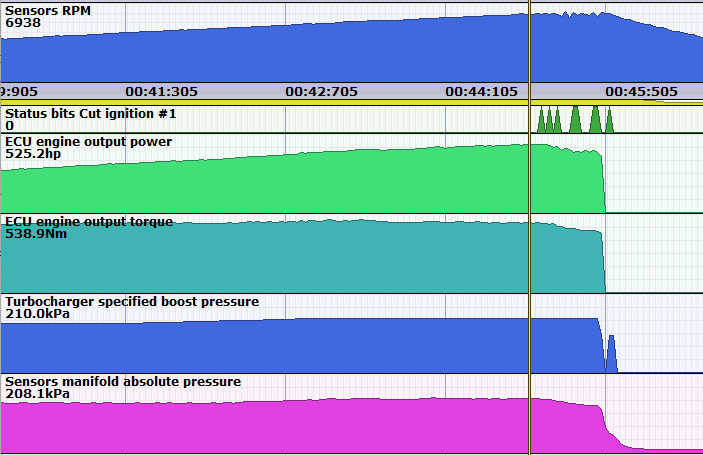Select ECU engine output power label
703x455 pixels.
click(88, 142)
